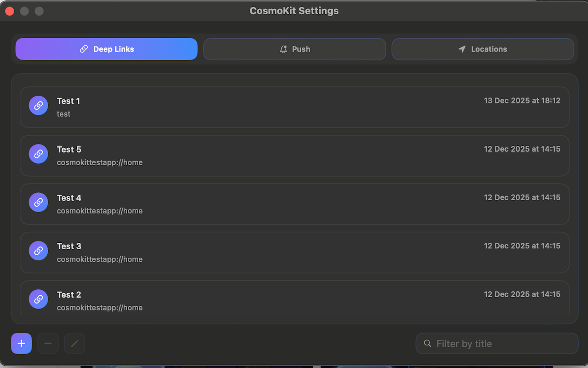
Task: Click the link icon beside Test 1
Action: pos(39,105)
